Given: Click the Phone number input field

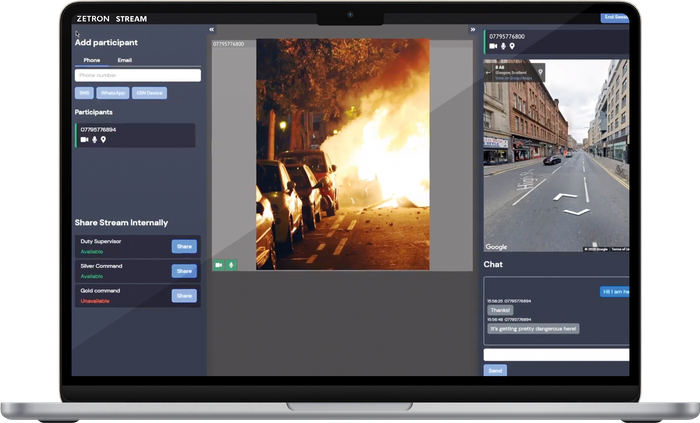Looking at the screenshot, I should click(139, 75).
